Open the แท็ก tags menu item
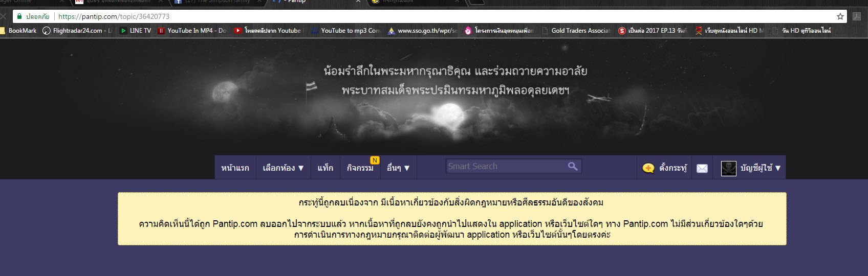 325,168
